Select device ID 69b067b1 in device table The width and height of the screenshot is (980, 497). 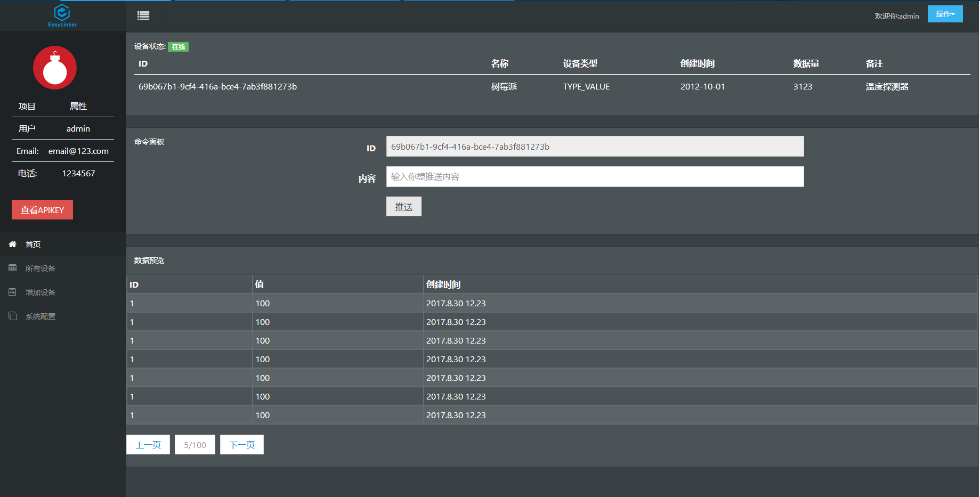coord(217,86)
